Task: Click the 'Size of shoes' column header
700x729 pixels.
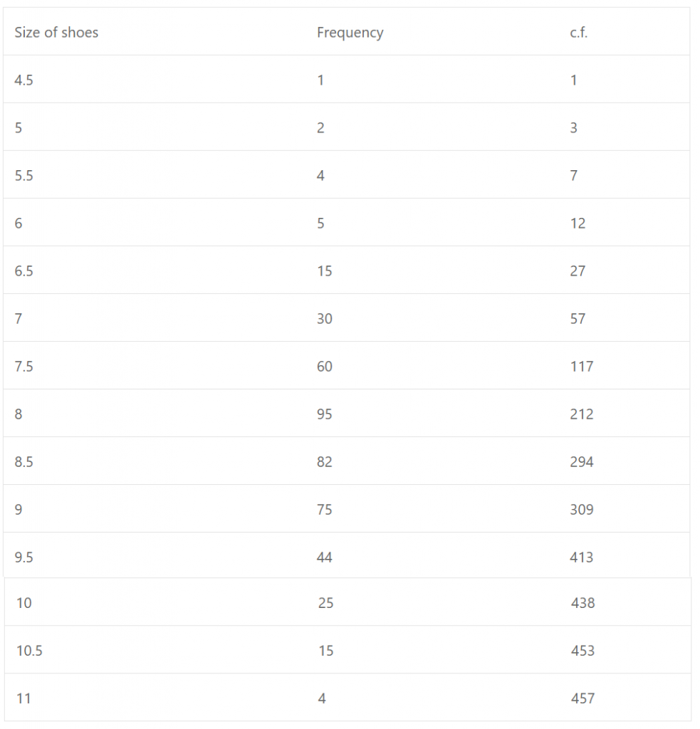Action: [x=56, y=32]
